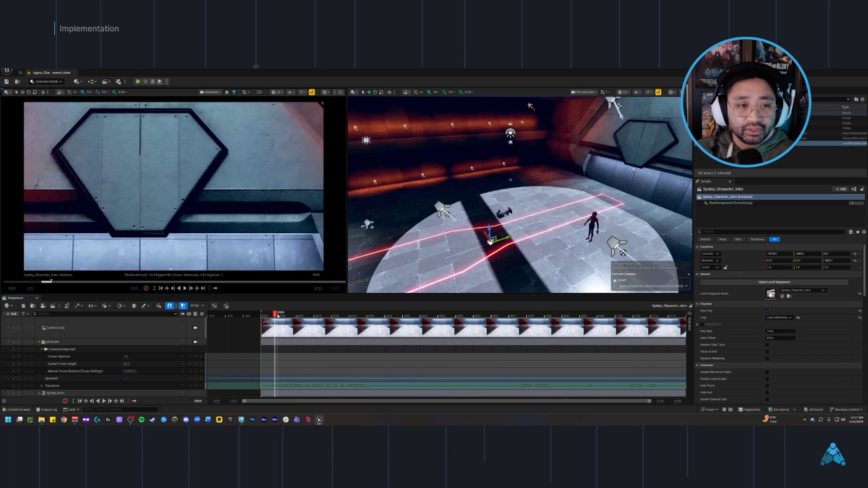Viewport: 868px width, 488px height.
Task: Click the Sequencer render movie clapper icon
Action: point(52,306)
